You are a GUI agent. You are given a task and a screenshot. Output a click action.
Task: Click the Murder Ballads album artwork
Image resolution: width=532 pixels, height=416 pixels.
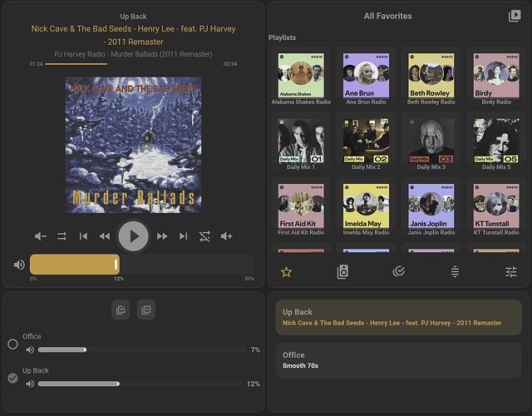[133, 145]
